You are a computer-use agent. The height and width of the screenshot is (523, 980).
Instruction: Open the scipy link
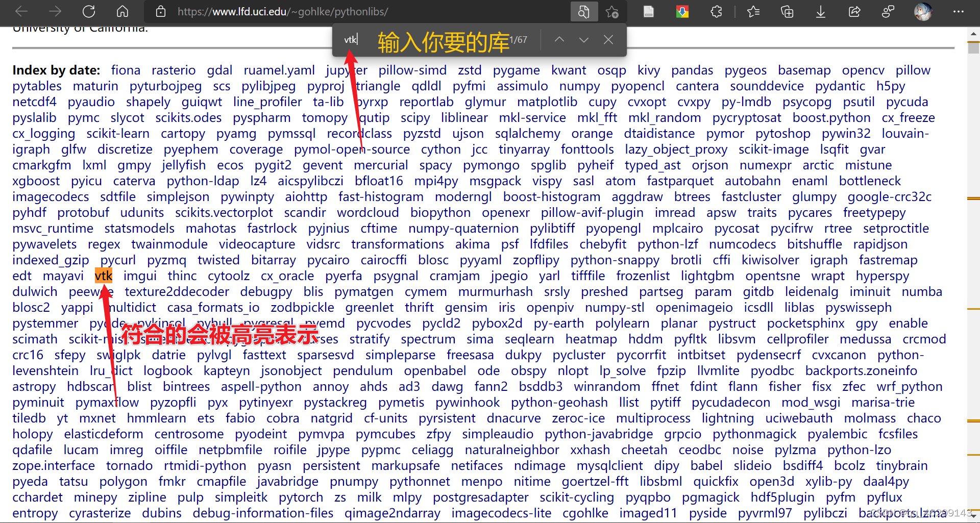(415, 118)
